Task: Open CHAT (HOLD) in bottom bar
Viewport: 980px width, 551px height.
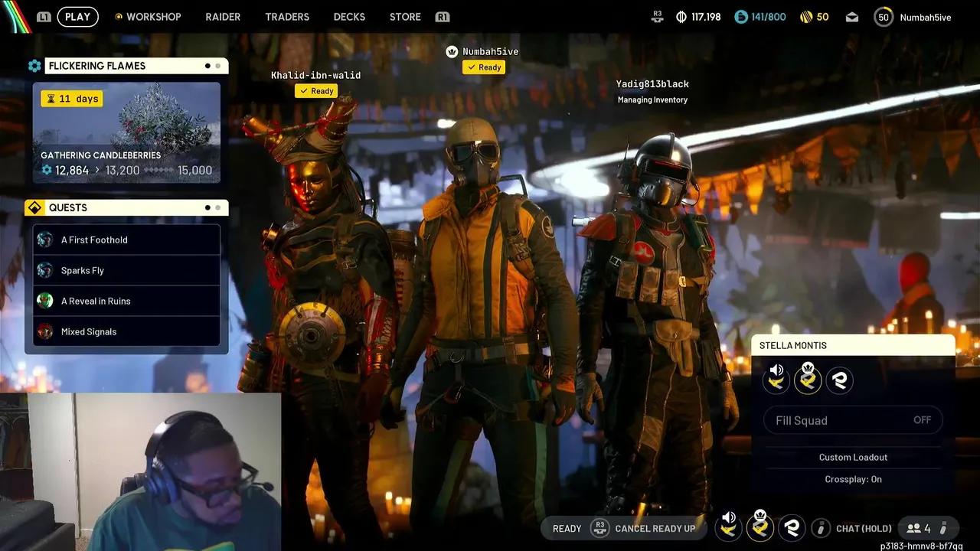Action: tap(864, 528)
